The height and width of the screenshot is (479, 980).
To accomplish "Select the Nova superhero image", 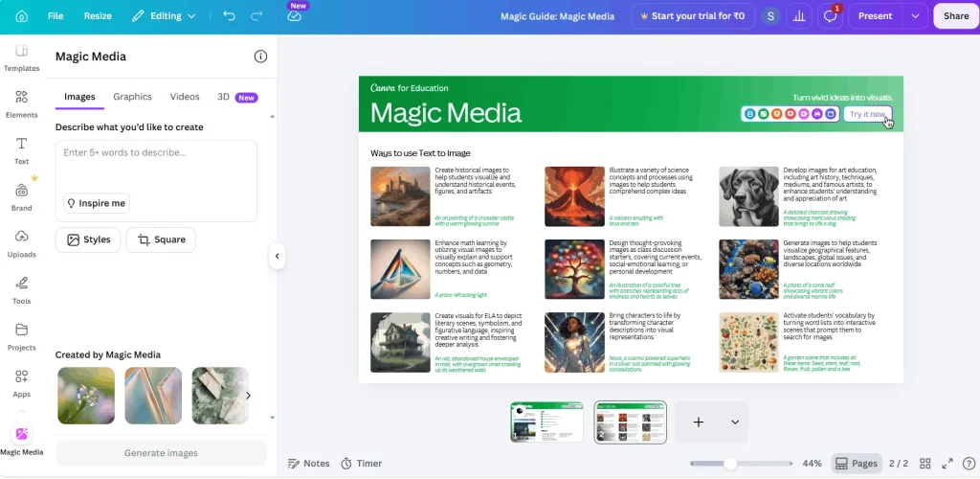I will point(574,343).
